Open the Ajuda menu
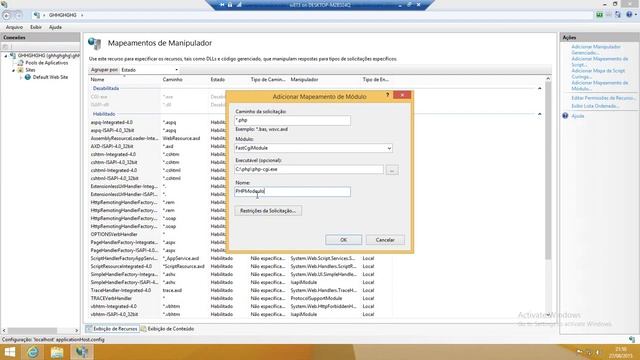Viewport: 640px width, 360px height. 55,27
